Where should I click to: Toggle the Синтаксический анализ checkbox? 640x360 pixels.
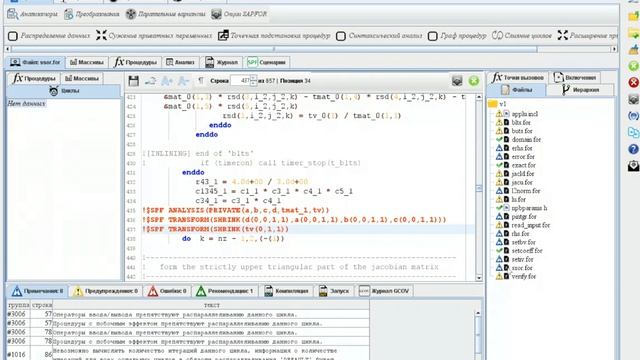pyautogui.click(x=341, y=36)
